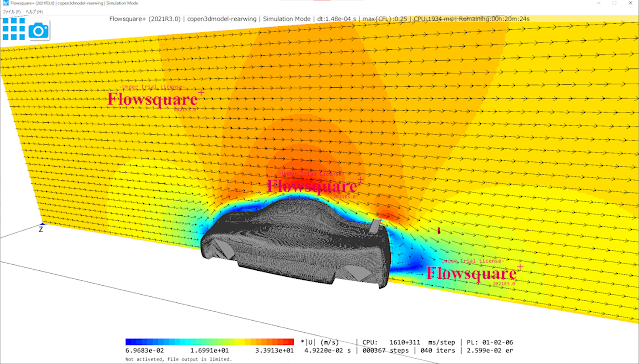Click the *|U| (m/s) variable label
The width and height of the screenshot is (639, 364).
click(x=320, y=342)
